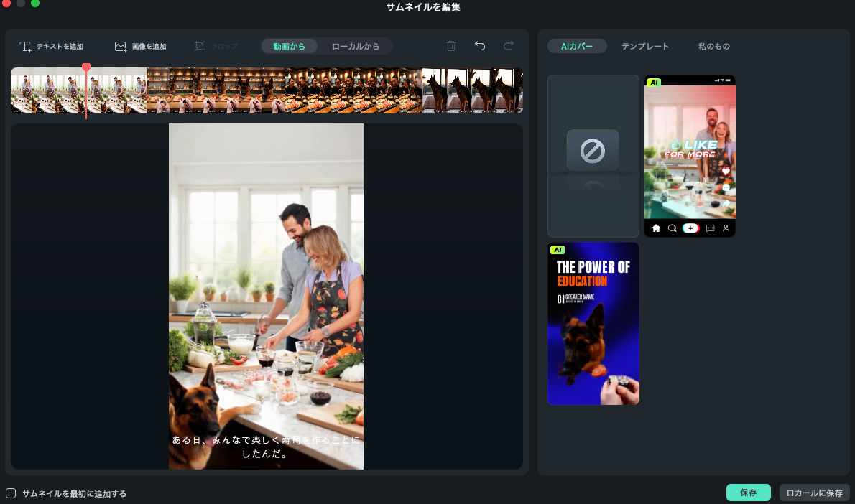Switch to '動画から' source toggle

(289, 47)
